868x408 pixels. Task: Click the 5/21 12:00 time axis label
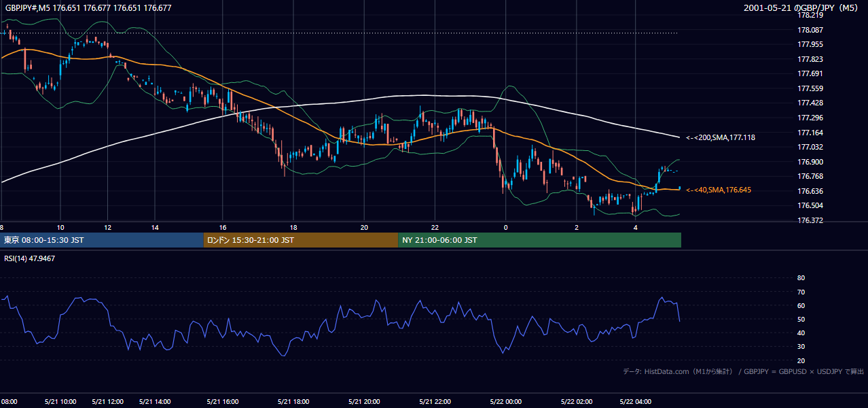click(107, 402)
